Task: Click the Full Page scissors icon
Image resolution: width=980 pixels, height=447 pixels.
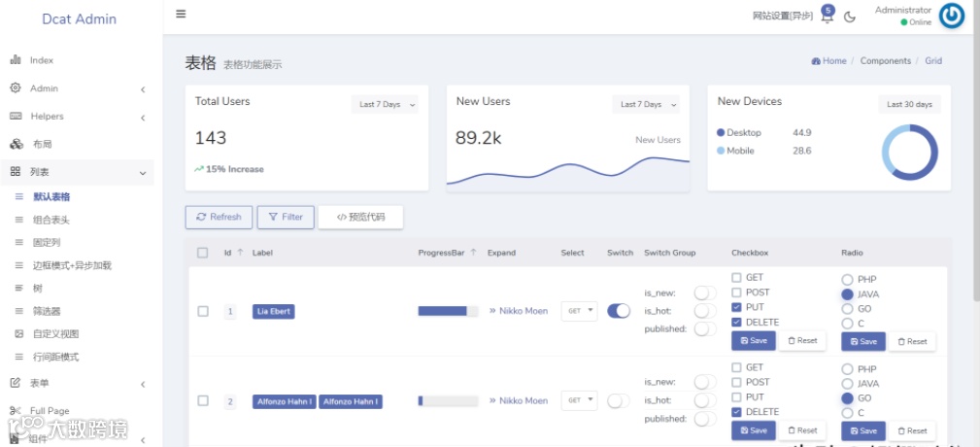Action: (16, 411)
